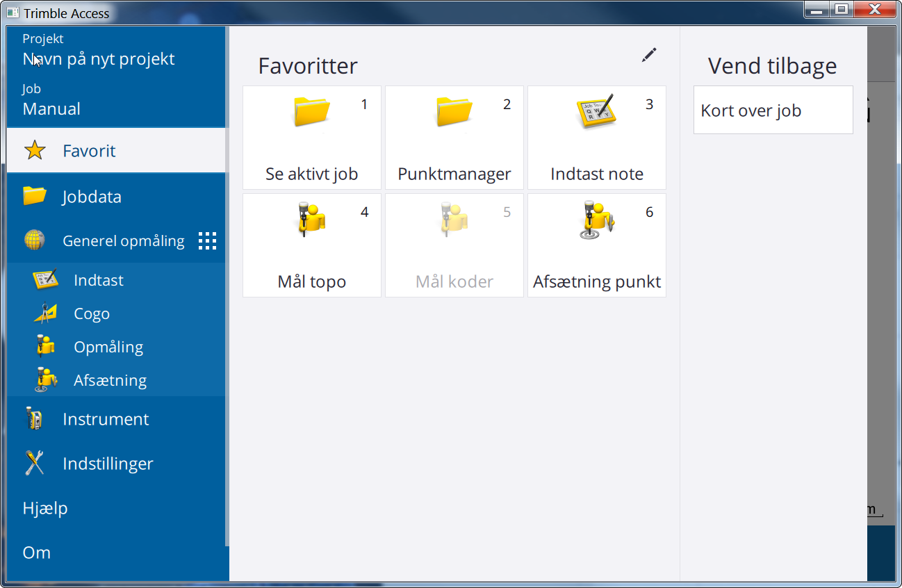
Task: Click shortcut number 4 on Mål topo
Action: (364, 212)
